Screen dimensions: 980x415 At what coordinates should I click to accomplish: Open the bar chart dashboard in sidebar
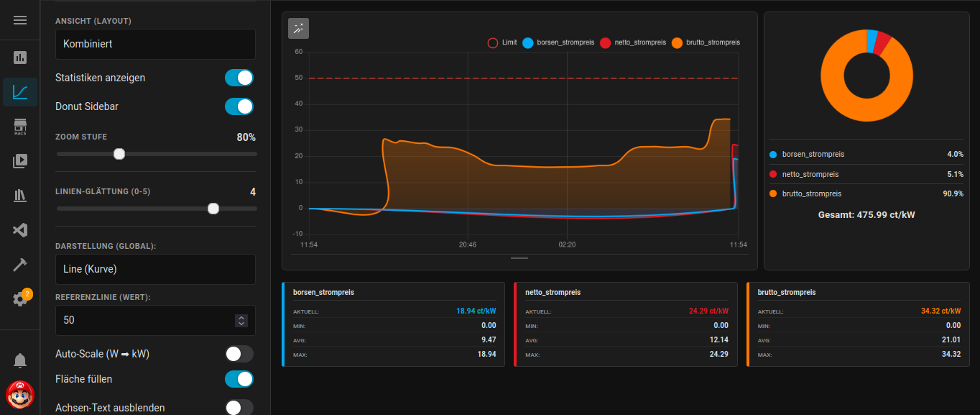coord(20,58)
